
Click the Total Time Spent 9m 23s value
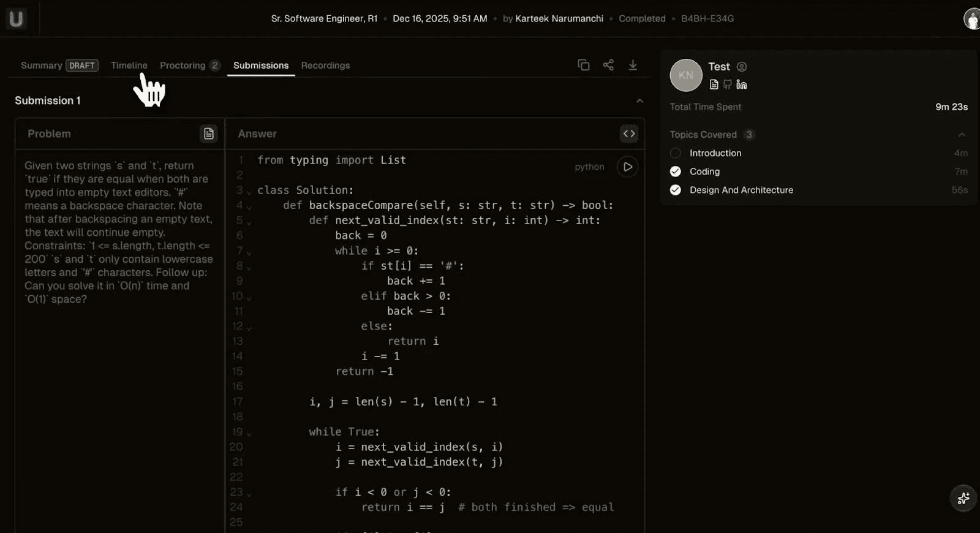951,107
